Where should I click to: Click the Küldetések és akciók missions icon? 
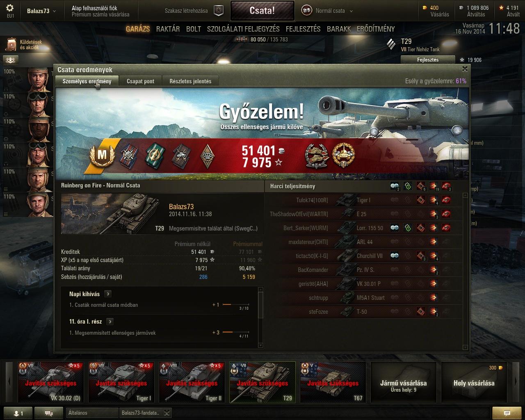tap(11, 44)
